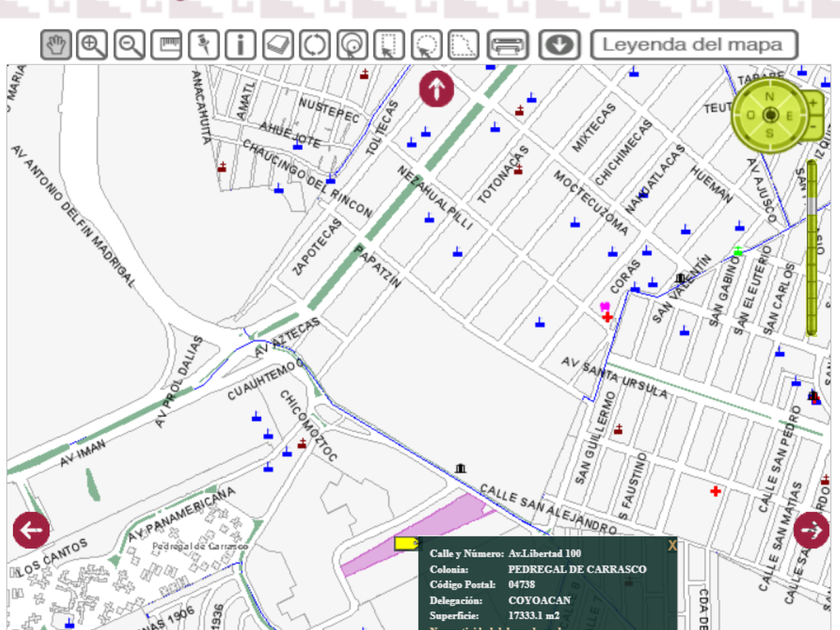The height and width of the screenshot is (630, 840).
Task: Activate the zoom out magnifier tool
Action: click(130, 45)
